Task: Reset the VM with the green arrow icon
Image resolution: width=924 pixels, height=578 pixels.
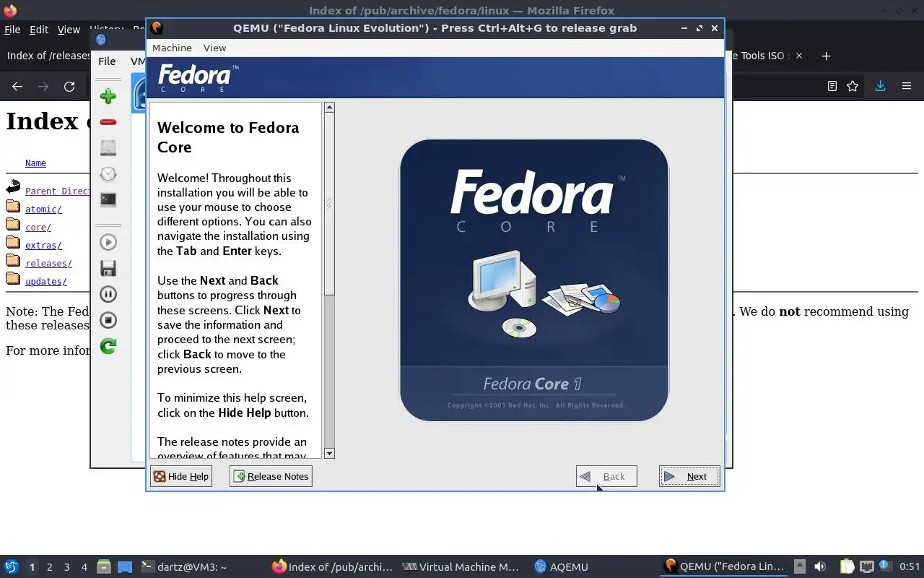Action: 108,346
